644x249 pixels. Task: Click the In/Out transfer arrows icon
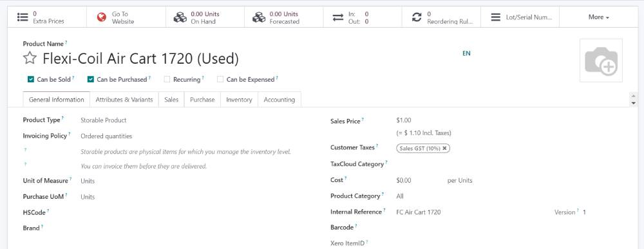click(x=337, y=17)
